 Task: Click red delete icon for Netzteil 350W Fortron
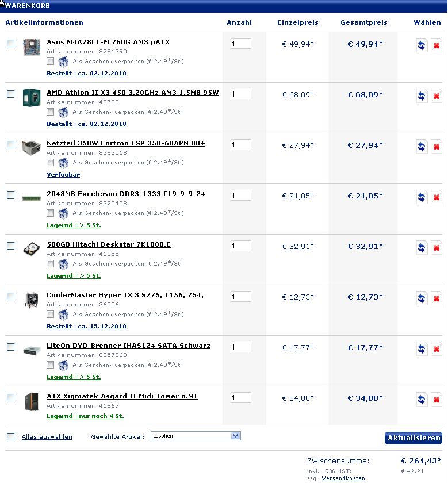[x=436, y=147]
